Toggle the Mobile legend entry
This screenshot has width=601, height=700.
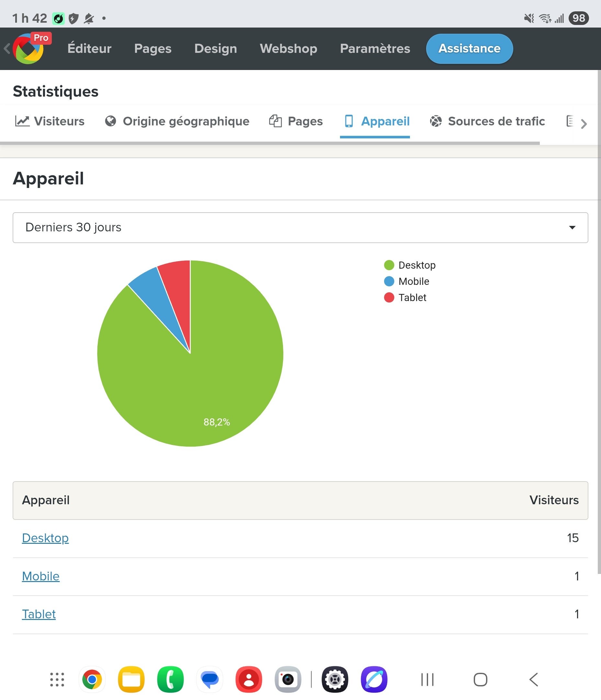click(x=406, y=281)
